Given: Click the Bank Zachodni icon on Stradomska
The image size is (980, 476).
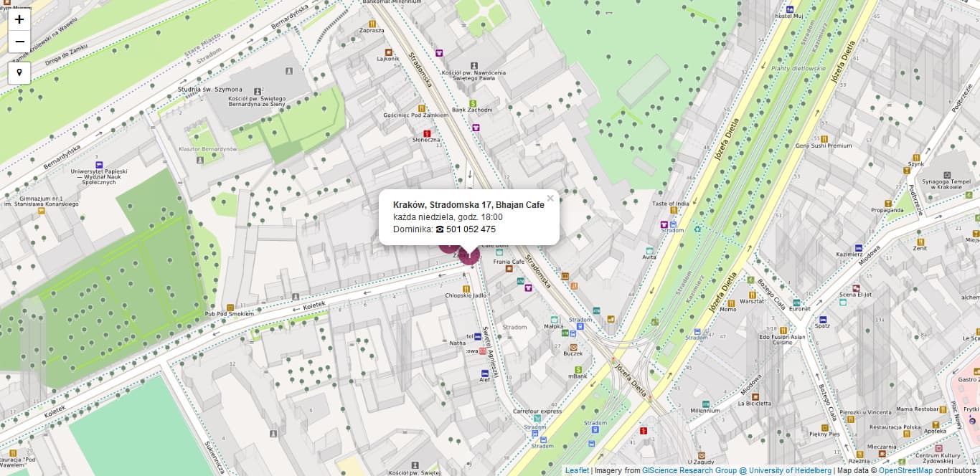Looking at the screenshot, I should [473, 103].
